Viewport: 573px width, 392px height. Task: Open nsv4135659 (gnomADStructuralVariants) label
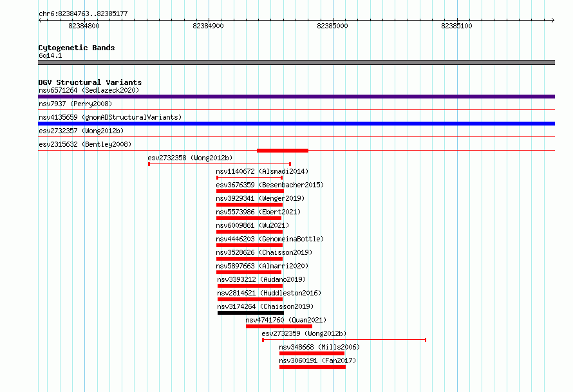pyautogui.click(x=110, y=117)
